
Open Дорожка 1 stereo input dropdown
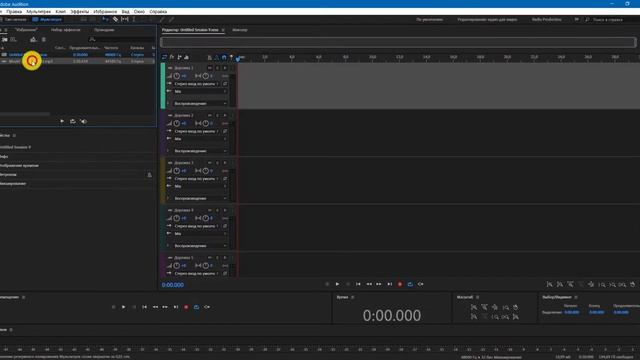click(197, 84)
